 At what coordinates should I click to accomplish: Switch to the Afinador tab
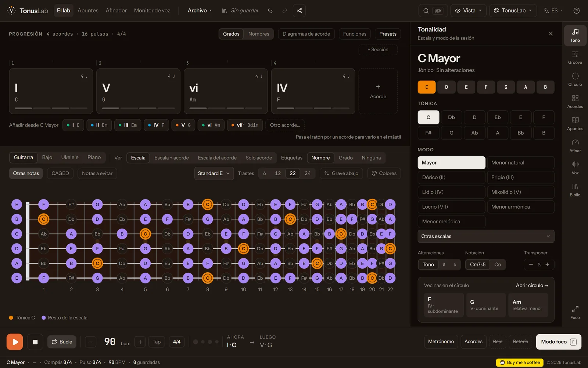click(116, 11)
